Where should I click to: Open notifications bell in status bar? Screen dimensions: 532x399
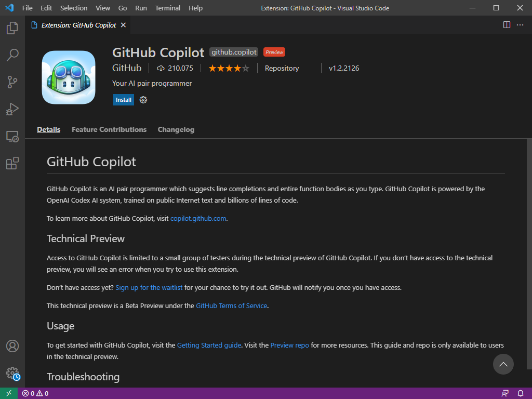click(521, 393)
